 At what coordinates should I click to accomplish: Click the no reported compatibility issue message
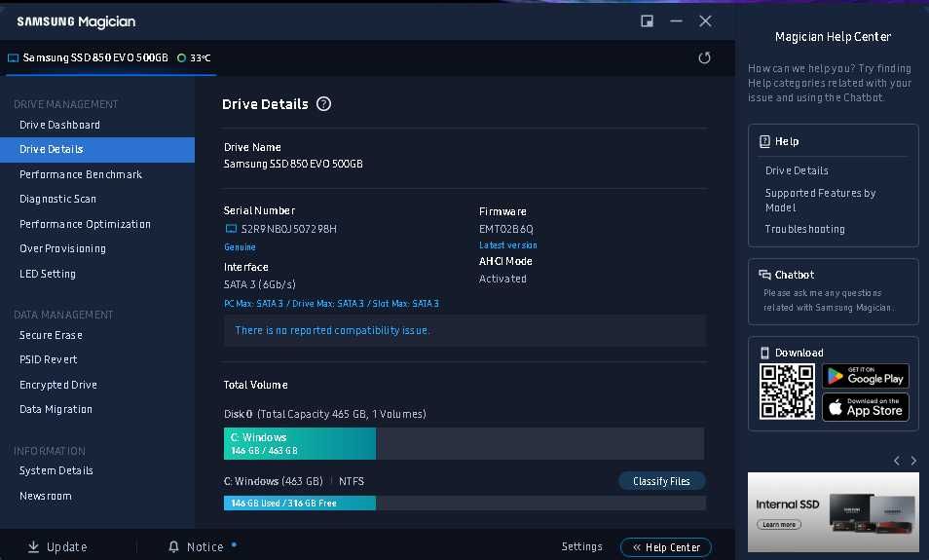332,330
